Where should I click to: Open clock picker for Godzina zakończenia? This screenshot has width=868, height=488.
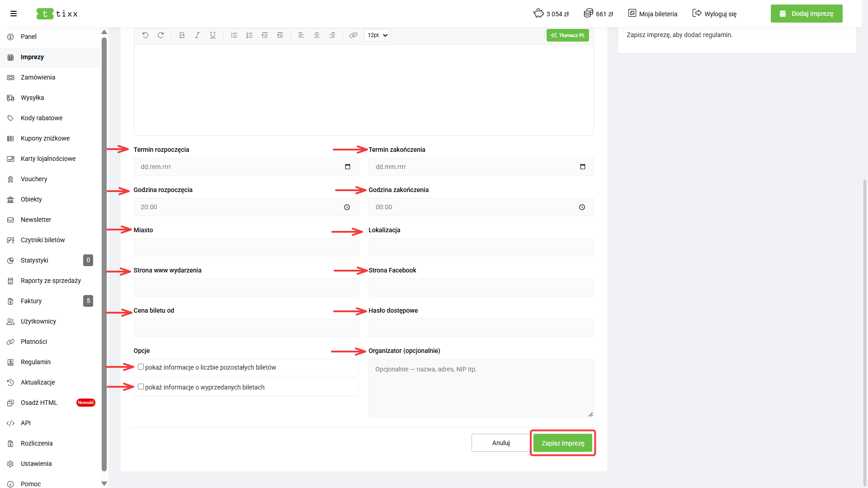click(582, 207)
